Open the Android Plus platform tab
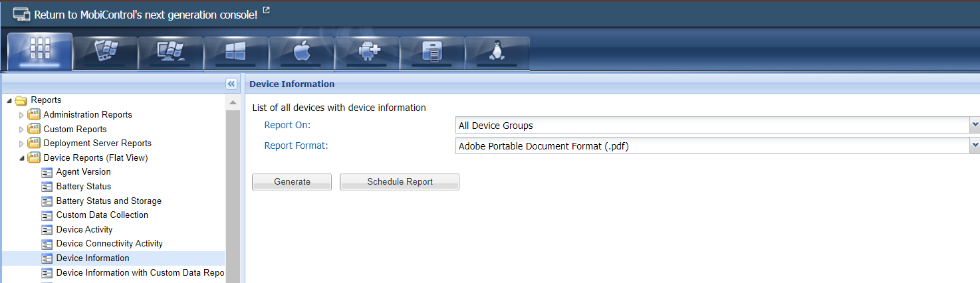This screenshot has width=980, height=283. (366, 52)
